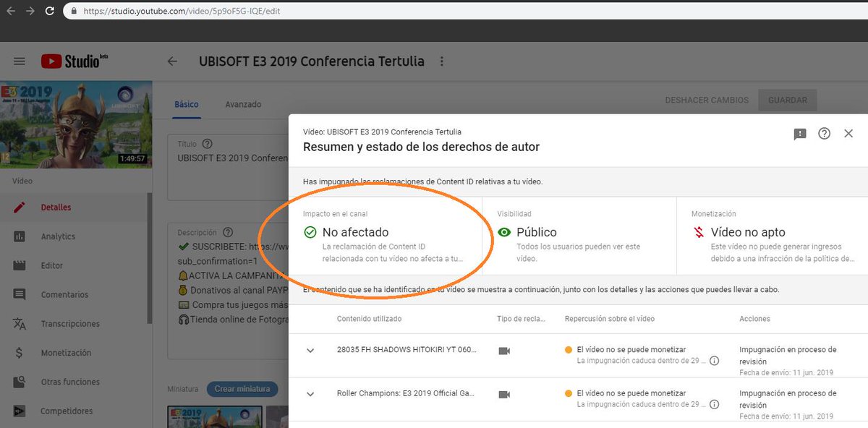Click the 'Acciones' column header
Viewport: 868px width, 428px height.
(x=754, y=319)
